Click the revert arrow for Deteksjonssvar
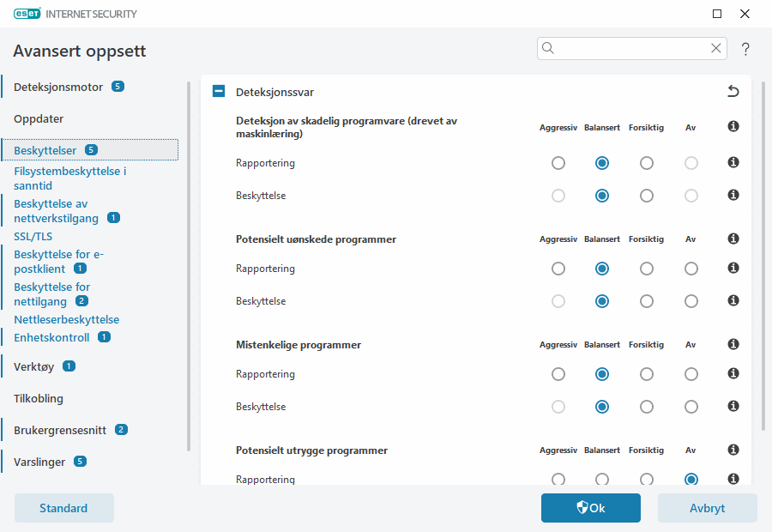The height and width of the screenshot is (532, 772). 733,91
